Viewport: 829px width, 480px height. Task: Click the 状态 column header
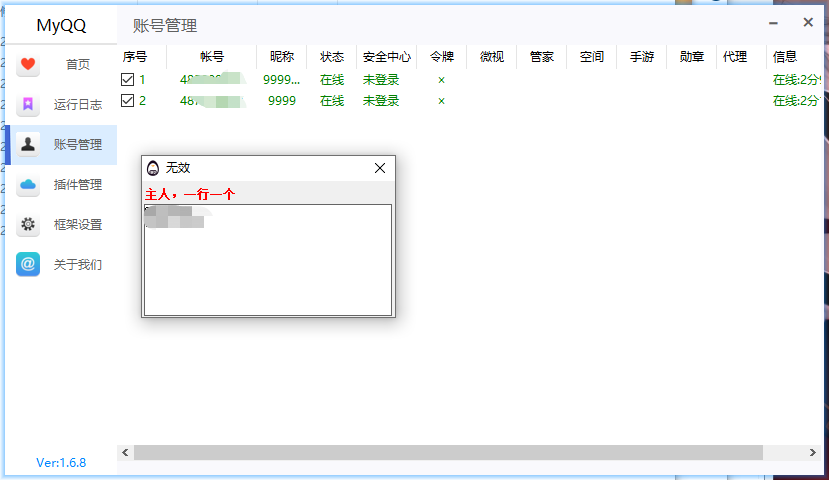tap(332, 57)
